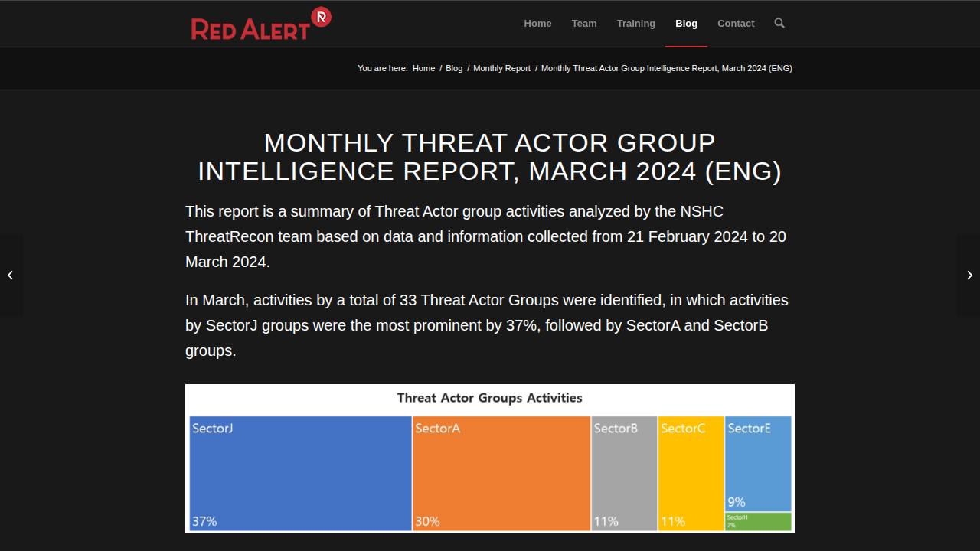Click the 'You are here:' label

point(383,68)
